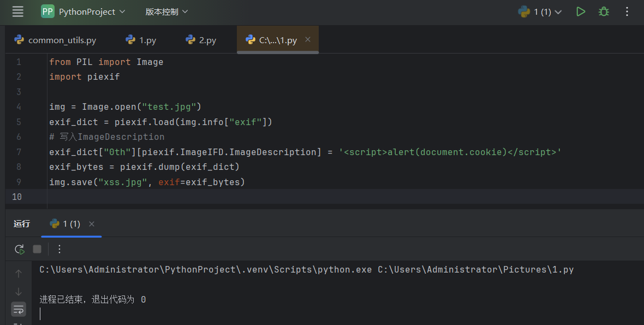Click the comment '# 写入ImageDescription'
The width and height of the screenshot is (644, 325).
coord(107,137)
